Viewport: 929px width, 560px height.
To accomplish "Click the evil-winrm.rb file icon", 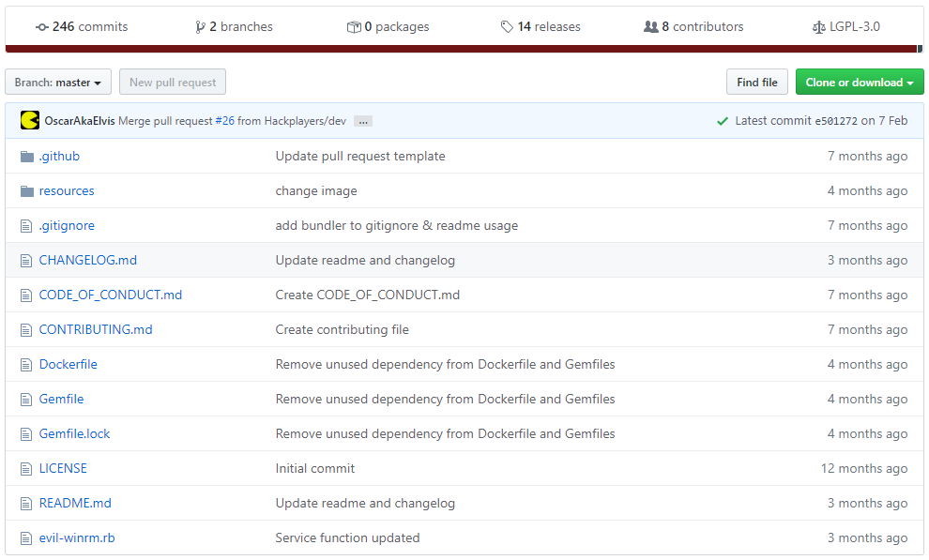I will click(x=26, y=538).
